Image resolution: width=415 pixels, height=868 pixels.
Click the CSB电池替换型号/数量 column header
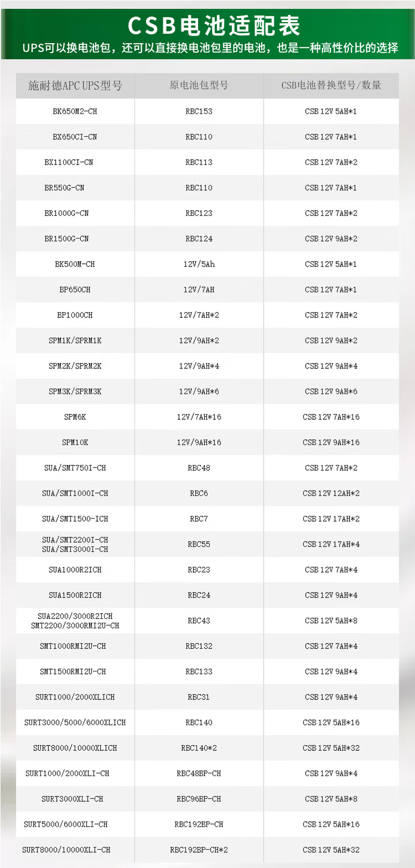pyautogui.click(x=331, y=86)
